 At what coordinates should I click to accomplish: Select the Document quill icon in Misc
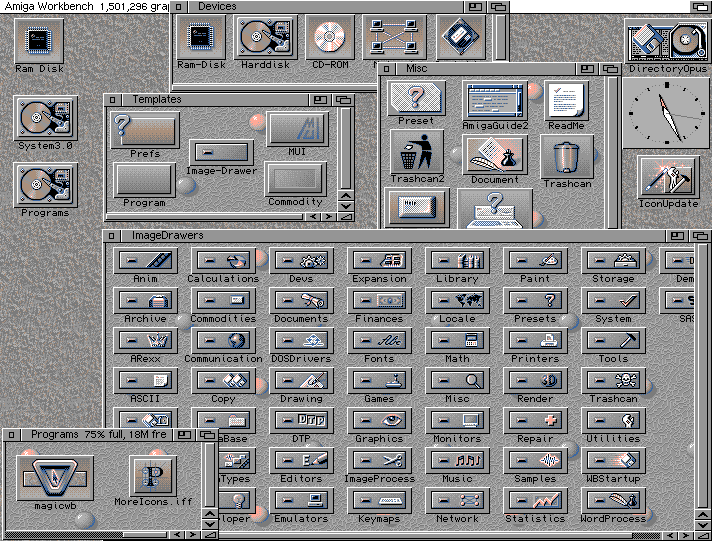point(495,155)
